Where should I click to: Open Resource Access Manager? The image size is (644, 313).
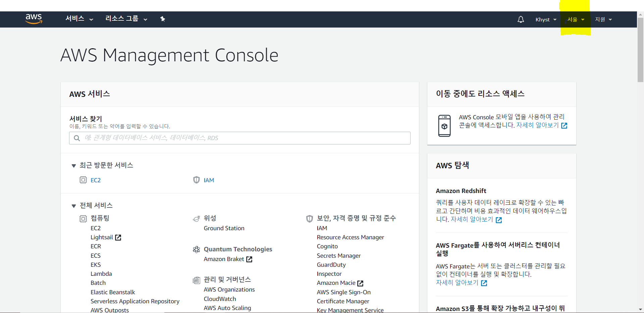tap(351, 237)
